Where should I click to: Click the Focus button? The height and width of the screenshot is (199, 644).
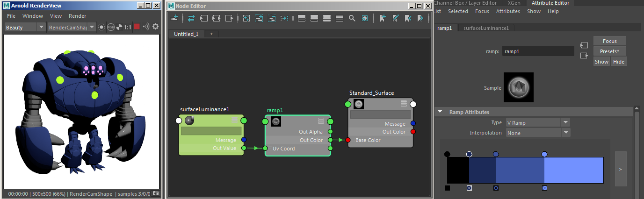pos(609,41)
